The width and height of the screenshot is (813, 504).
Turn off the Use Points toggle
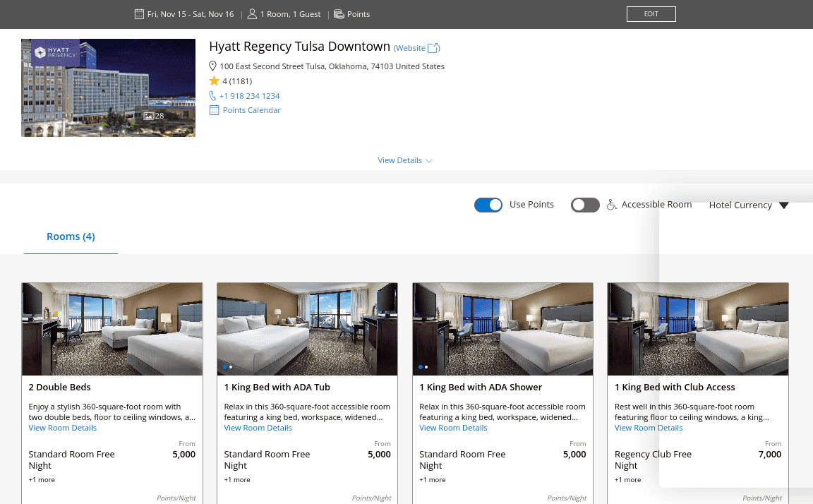pos(488,205)
